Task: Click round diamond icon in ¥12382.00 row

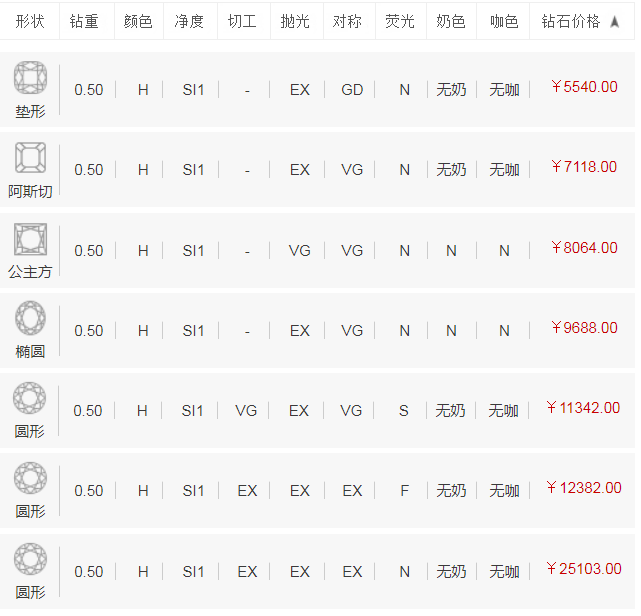Action: 30,479
